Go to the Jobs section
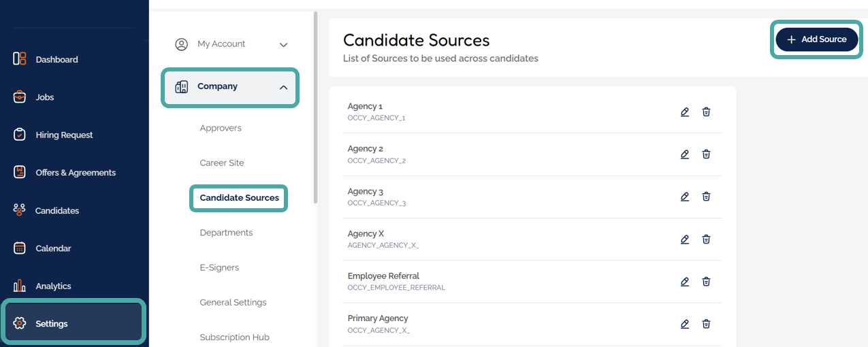The image size is (868, 347). [x=44, y=97]
